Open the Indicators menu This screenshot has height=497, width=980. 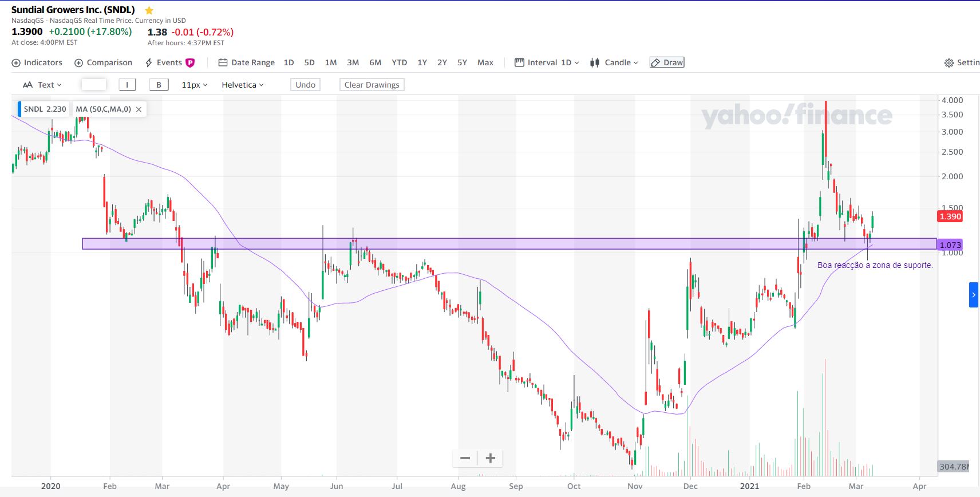click(x=37, y=62)
